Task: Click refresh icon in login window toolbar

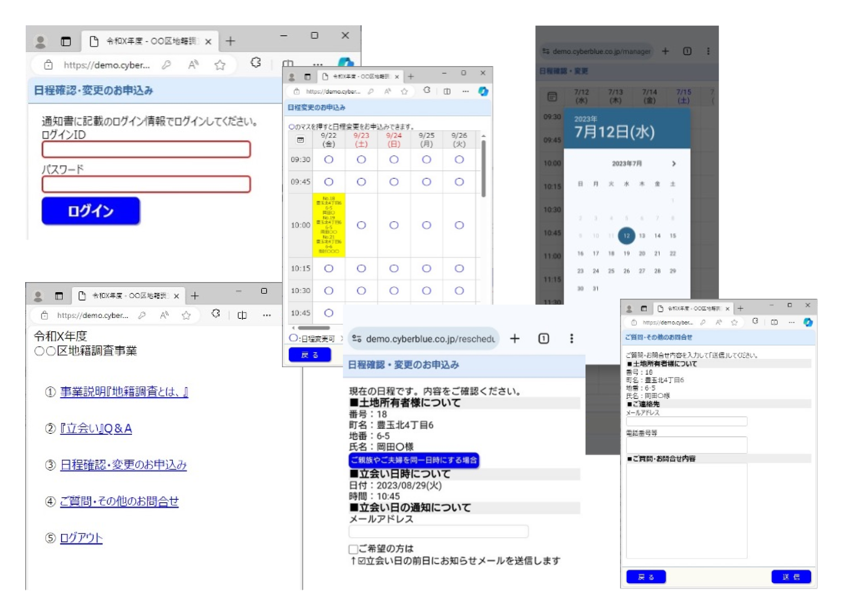Action: tap(255, 63)
